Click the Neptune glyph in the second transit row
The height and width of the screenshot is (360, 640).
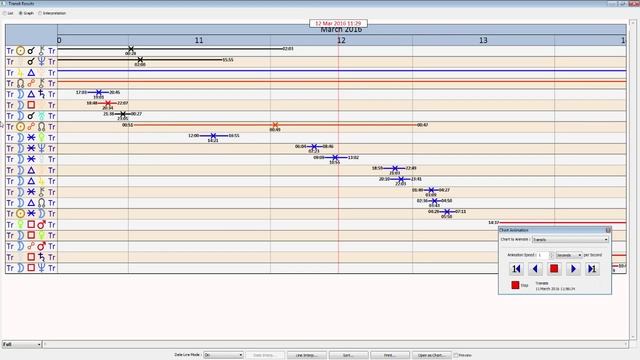[41, 62]
